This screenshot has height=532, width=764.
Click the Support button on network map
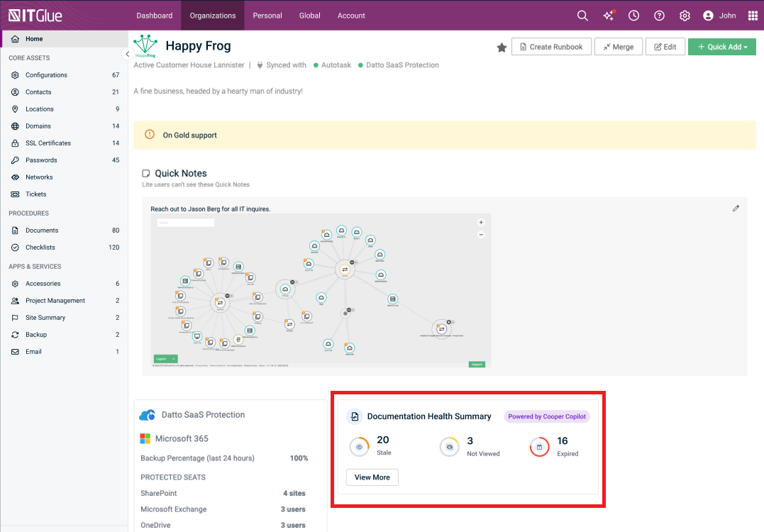tap(477, 365)
